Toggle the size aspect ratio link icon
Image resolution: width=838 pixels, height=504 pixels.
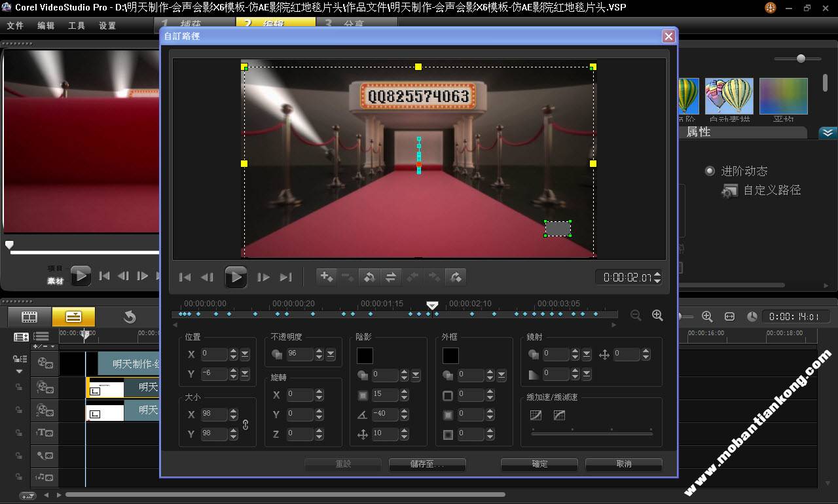coord(246,424)
